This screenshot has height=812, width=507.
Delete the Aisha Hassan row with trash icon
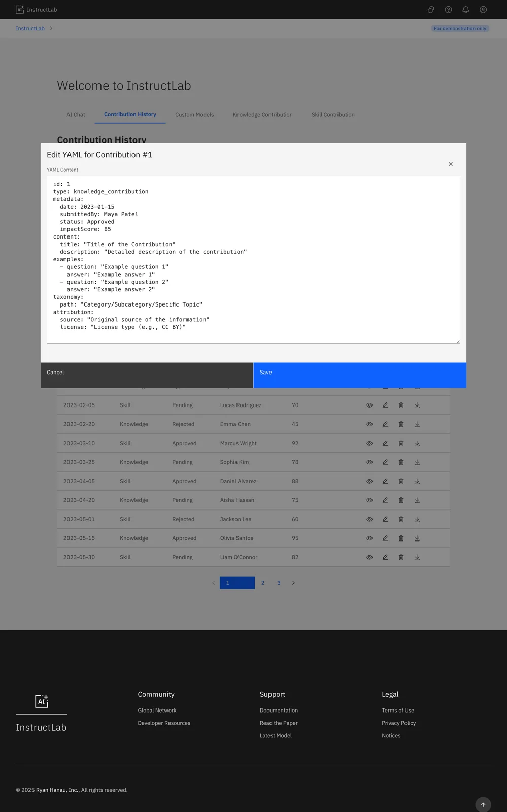[401, 500]
